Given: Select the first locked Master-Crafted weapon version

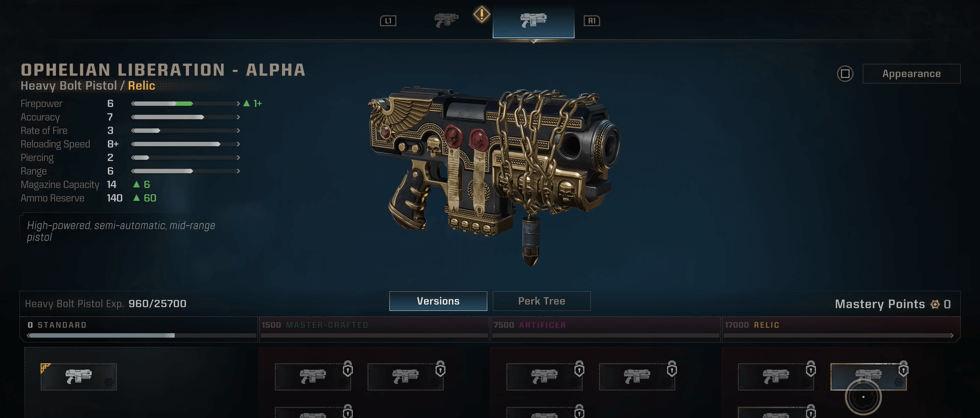Looking at the screenshot, I should pyautogui.click(x=313, y=377).
